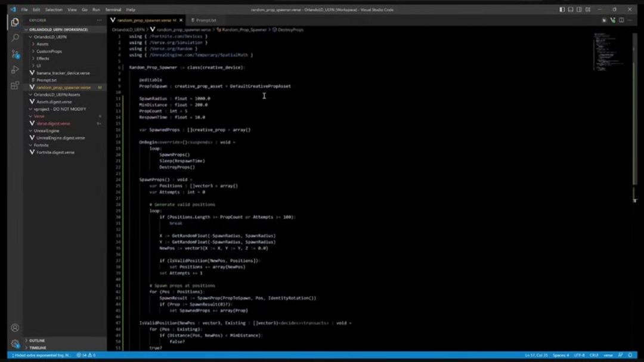Expand the OUTLINE section
This screenshot has width=644, height=362.
point(37,341)
